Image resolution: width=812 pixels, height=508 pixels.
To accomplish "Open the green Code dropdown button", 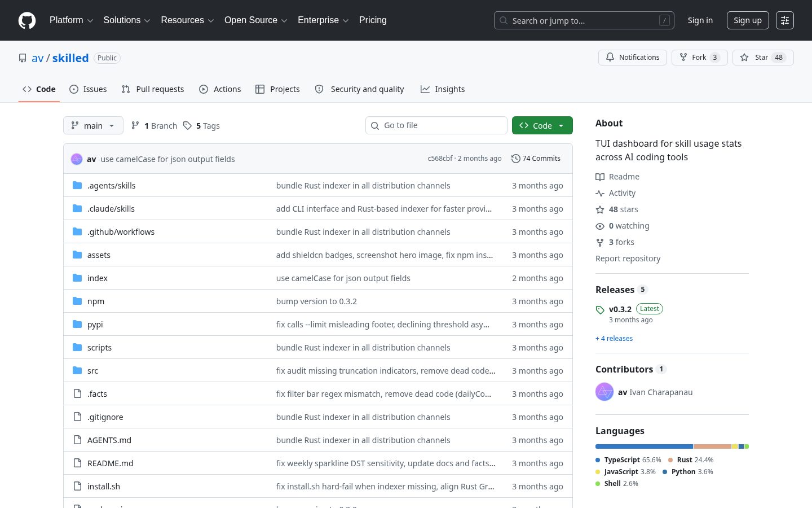I will (542, 125).
